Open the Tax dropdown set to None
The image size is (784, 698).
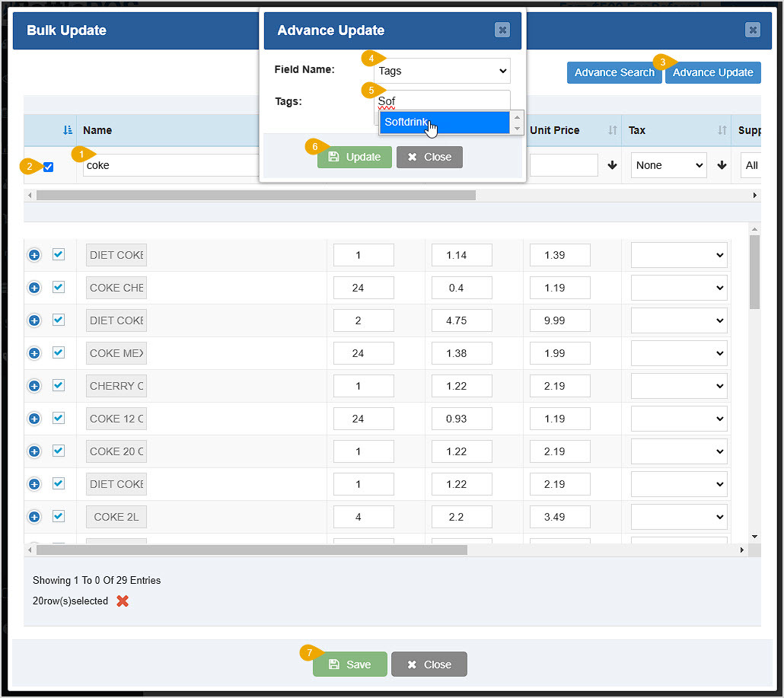coord(668,165)
